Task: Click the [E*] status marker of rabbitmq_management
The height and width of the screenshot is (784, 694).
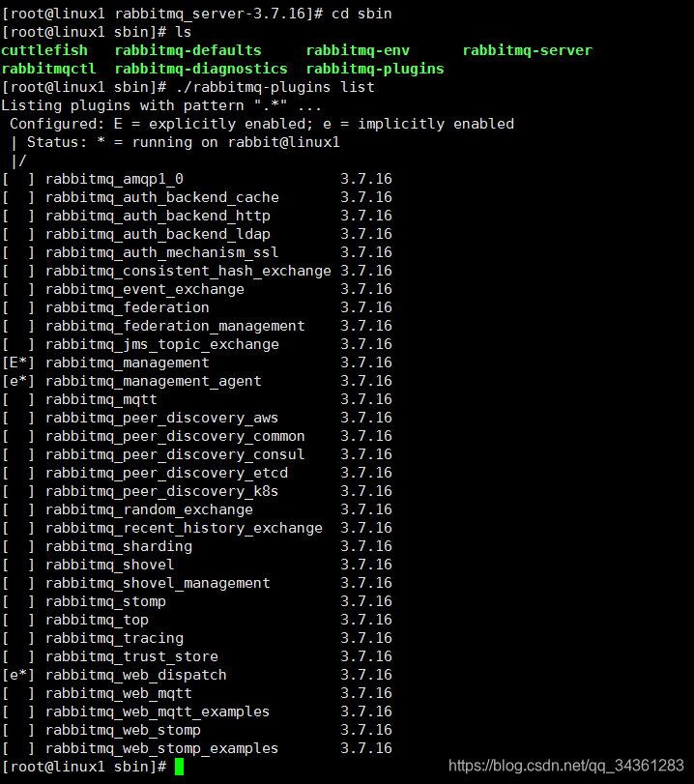Action: [x=18, y=363]
